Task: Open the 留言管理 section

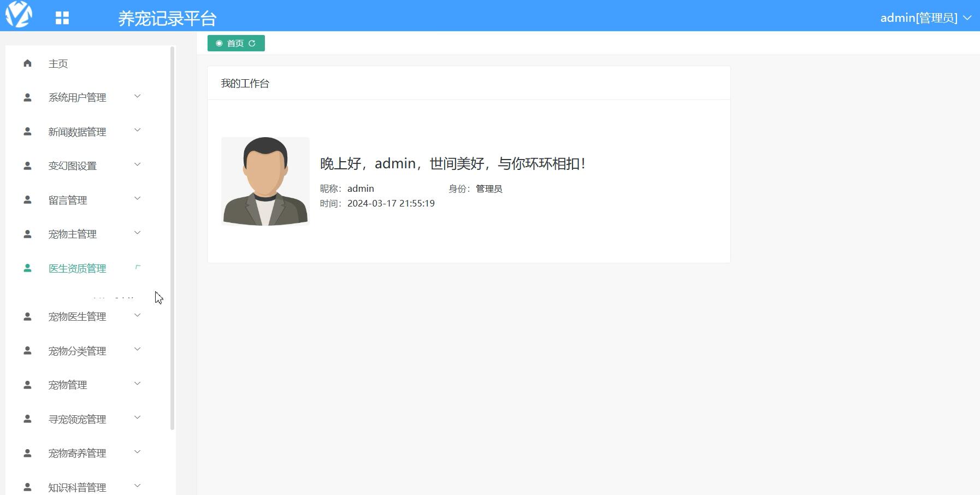Action: click(67, 200)
